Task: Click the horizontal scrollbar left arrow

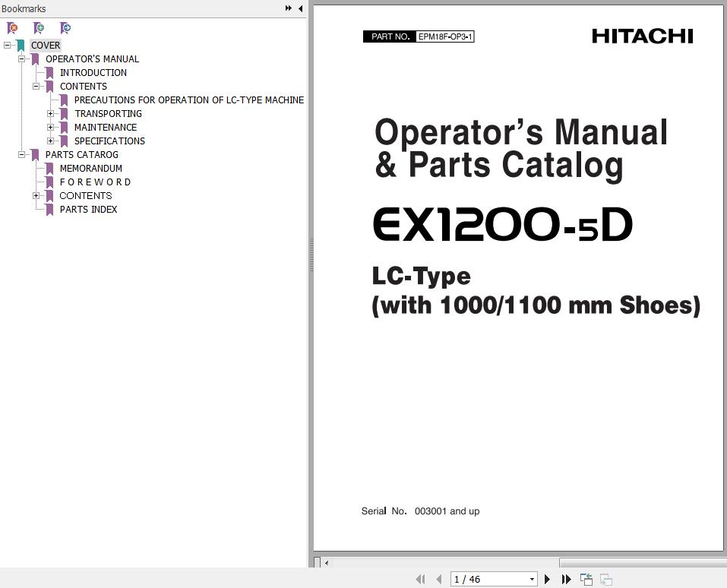Action: click(327, 563)
